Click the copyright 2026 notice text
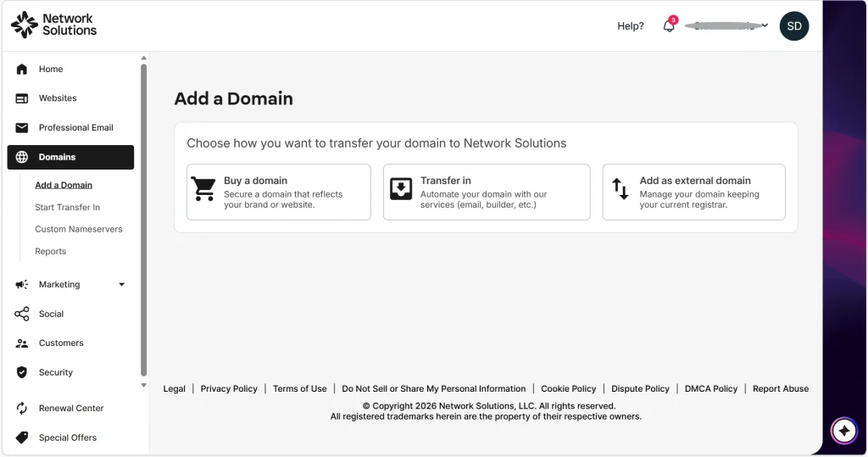This screenshot has width=868, height=457. point(489,406)
